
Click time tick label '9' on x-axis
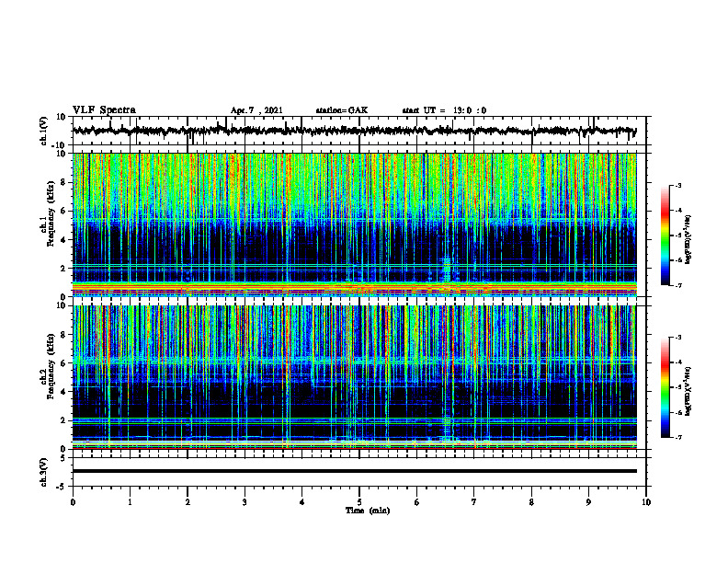(x=588, y=502)
